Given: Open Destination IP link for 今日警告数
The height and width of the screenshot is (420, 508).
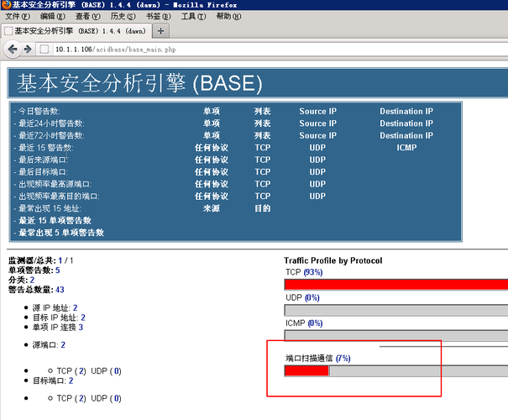Looking at the screenshot, I should click(406, 111).
